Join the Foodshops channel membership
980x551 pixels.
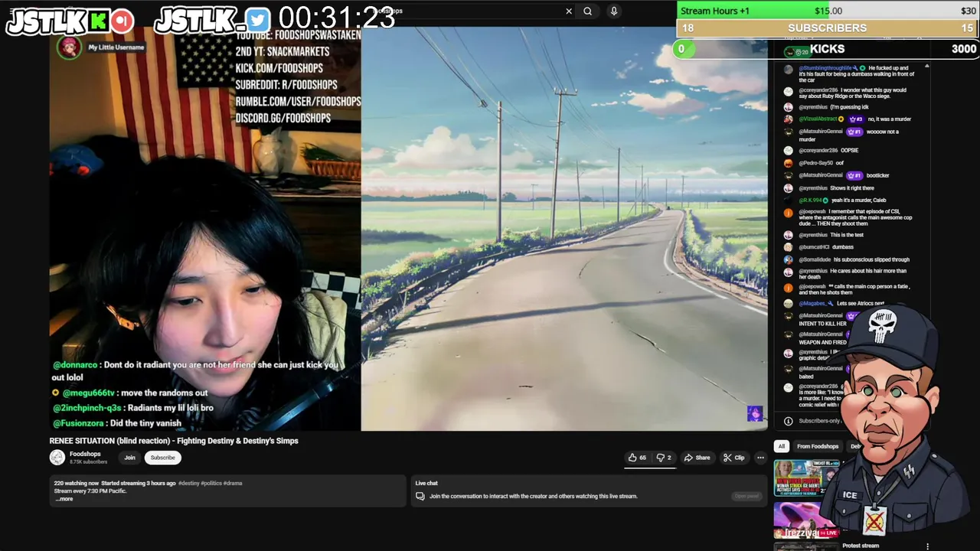click(x=129, y=458)
